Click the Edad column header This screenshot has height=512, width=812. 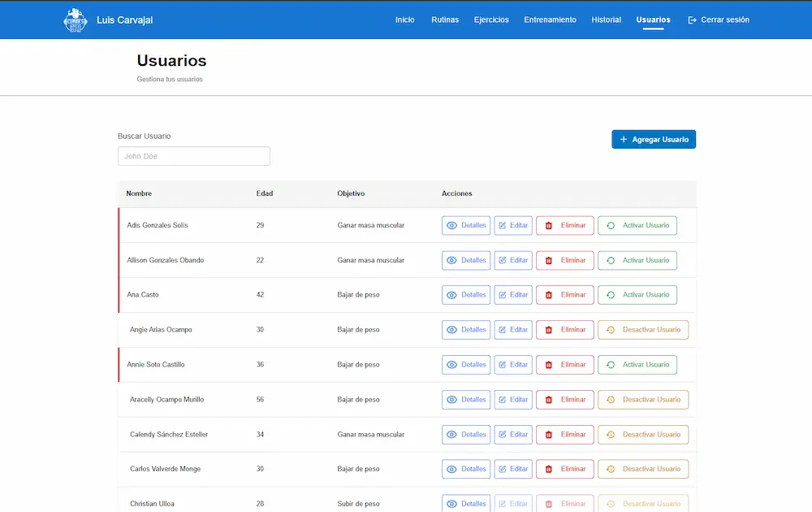(x=264, y=193)
